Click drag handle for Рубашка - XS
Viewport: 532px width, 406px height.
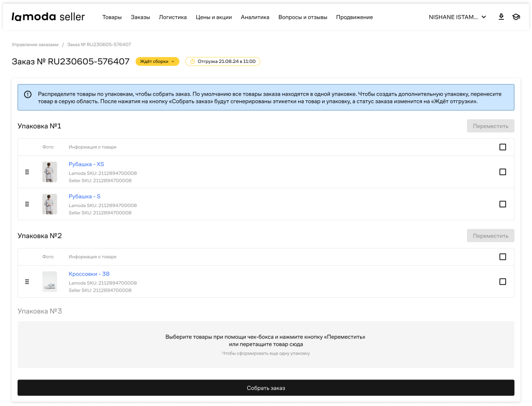27,172
